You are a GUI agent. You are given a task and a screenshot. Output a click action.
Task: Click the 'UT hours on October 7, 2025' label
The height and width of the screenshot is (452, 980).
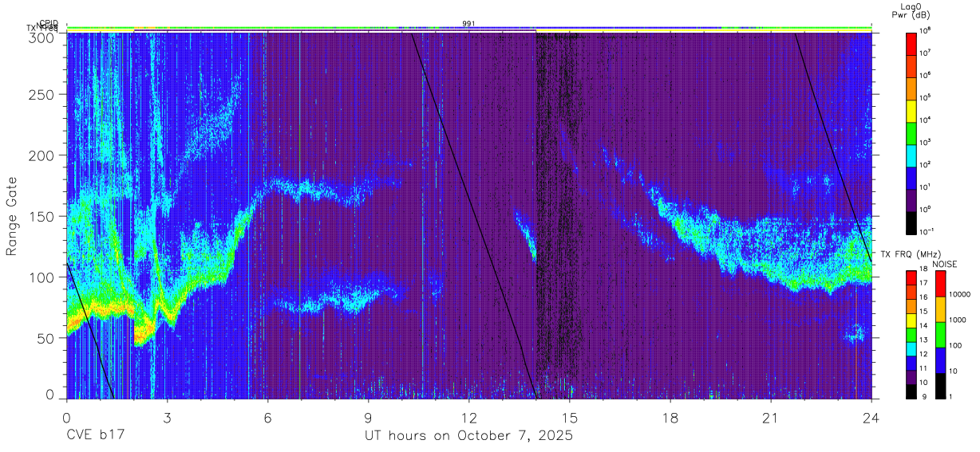[x=468, y=436]
